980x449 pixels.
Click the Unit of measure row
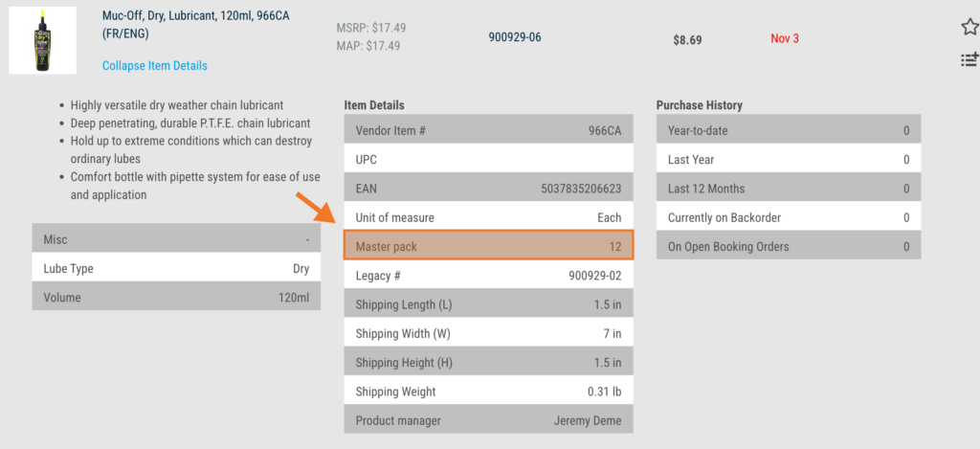488,217
